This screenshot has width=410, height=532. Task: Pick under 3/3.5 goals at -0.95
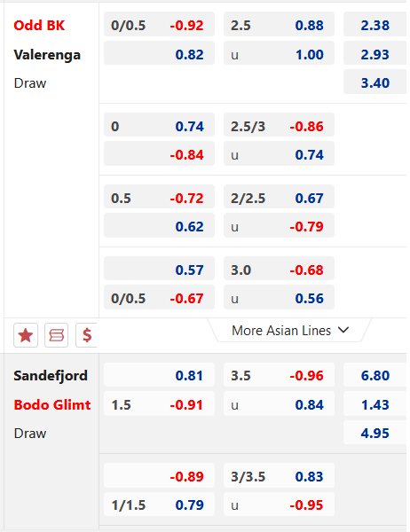coord(279,505)
